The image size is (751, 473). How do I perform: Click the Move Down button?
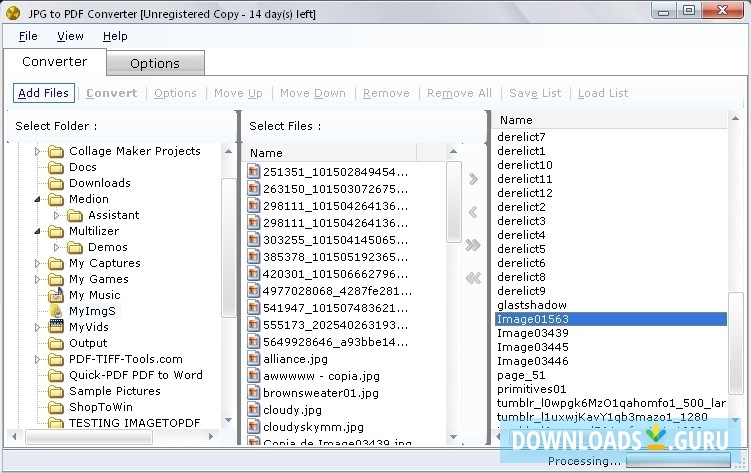[x=313, y=93]
